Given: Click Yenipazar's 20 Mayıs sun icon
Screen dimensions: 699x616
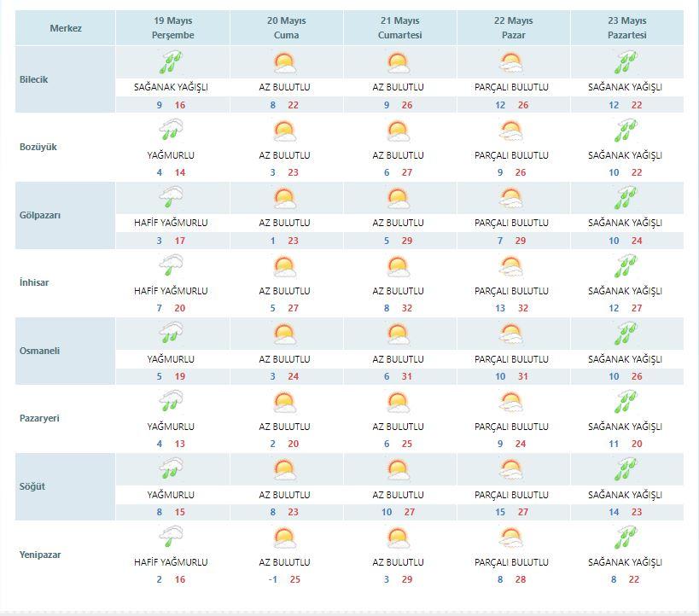Looking at the screenshot, I should [285, 538].
